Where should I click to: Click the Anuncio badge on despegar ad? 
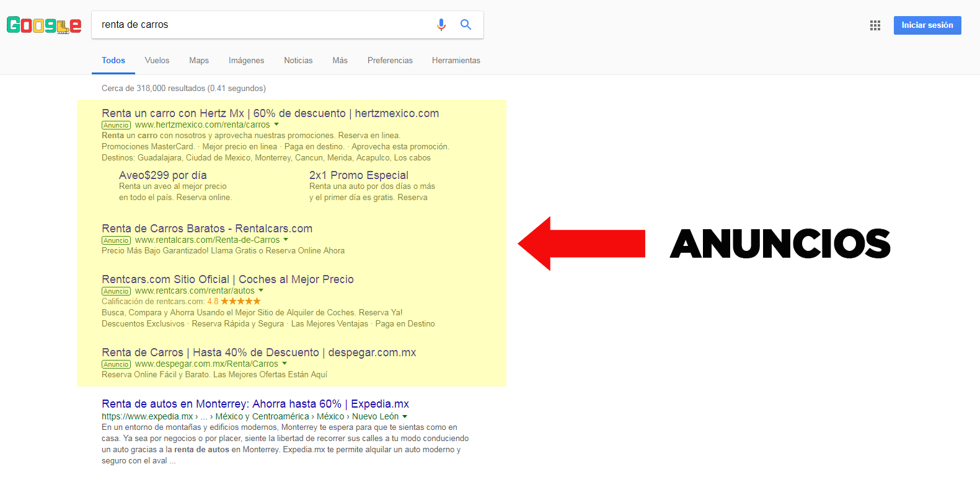pyautogui.click(x=117, y=364)
